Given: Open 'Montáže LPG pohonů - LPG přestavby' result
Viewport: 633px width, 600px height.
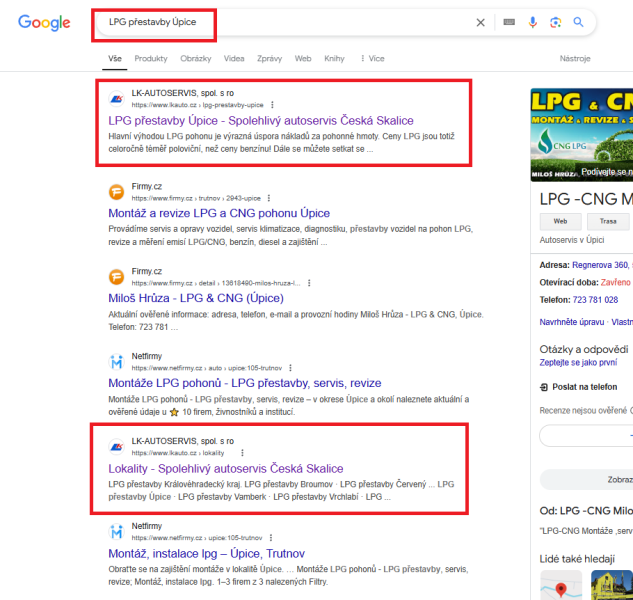Looking at the screenshot, I should [245, 383].
